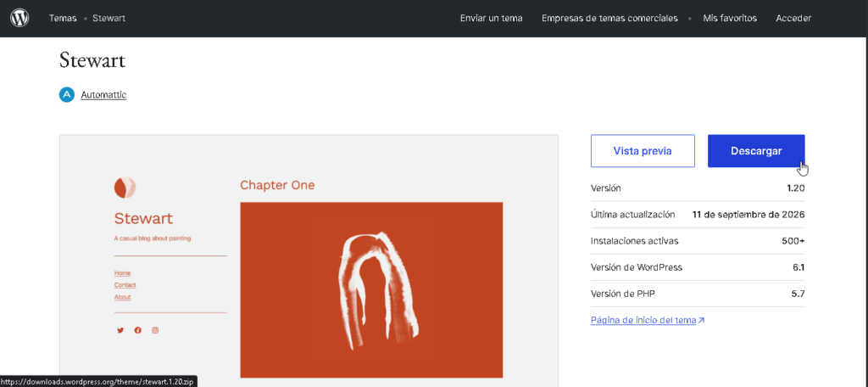Click the Versión de WordPress label

tap(637, 267)
